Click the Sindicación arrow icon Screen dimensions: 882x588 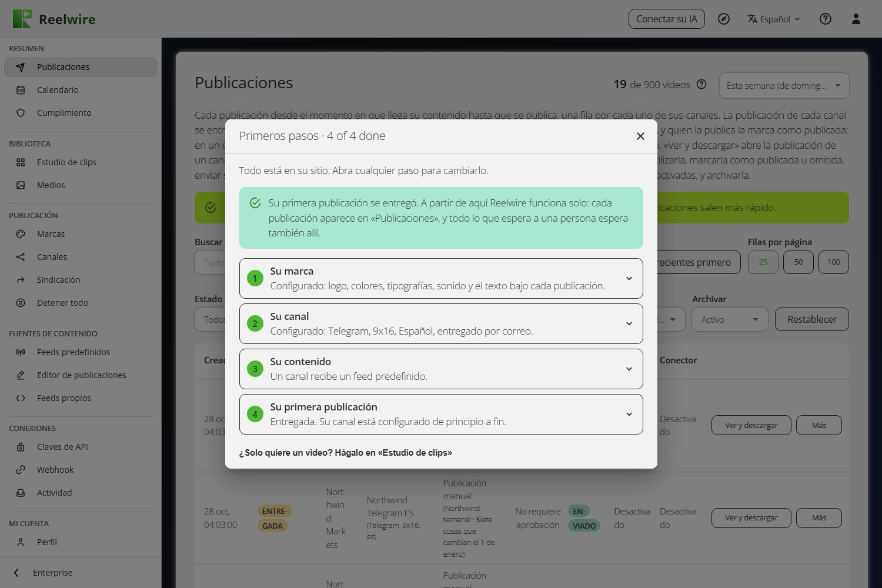(21, 280)
